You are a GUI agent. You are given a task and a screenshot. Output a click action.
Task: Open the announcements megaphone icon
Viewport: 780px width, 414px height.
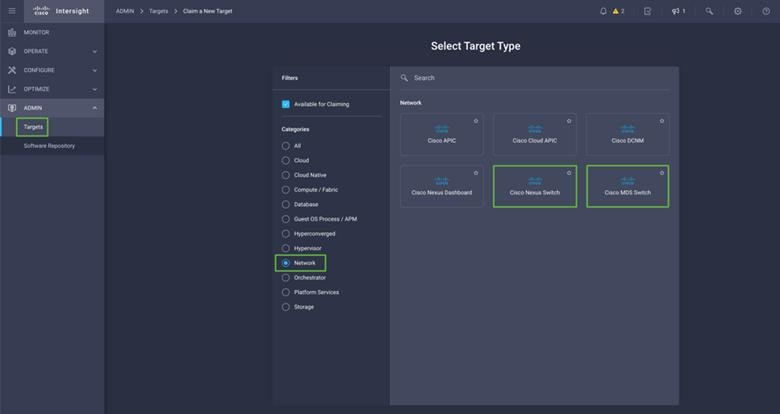(x=678, y=11)
